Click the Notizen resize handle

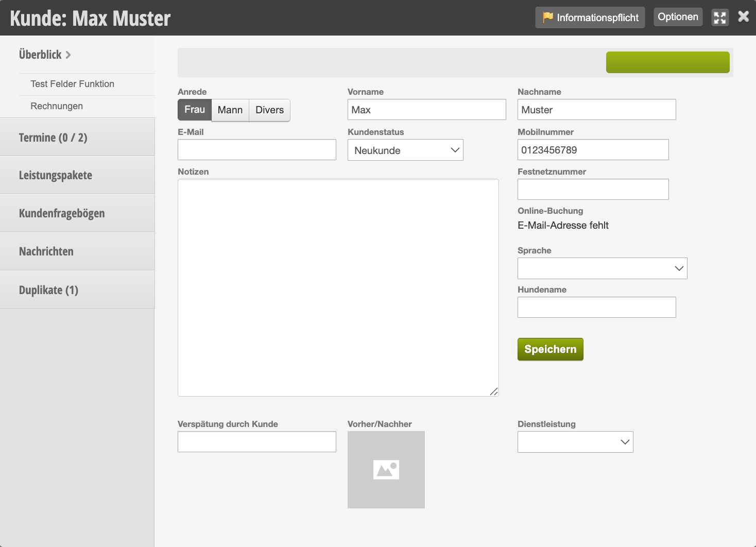coord(493,391)
